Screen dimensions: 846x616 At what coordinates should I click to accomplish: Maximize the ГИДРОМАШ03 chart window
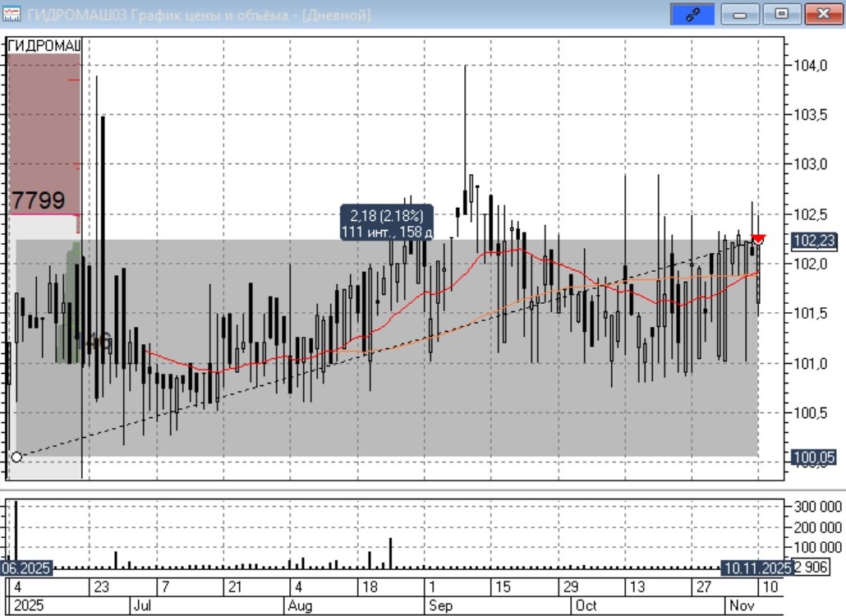point(781,14)
